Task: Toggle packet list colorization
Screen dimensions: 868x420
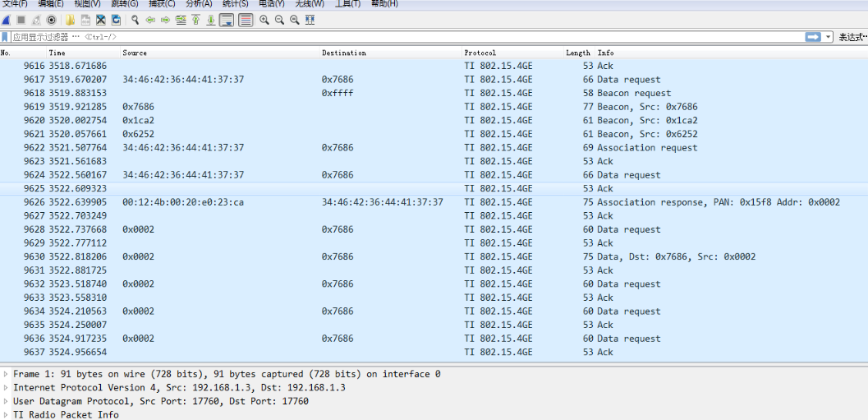Action: (246, 21)
